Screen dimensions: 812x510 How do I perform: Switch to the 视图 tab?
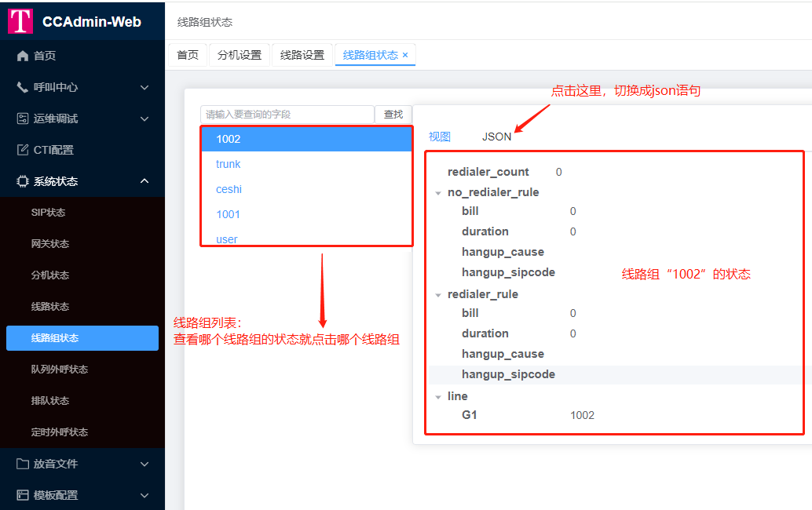(x=440, y=136)
